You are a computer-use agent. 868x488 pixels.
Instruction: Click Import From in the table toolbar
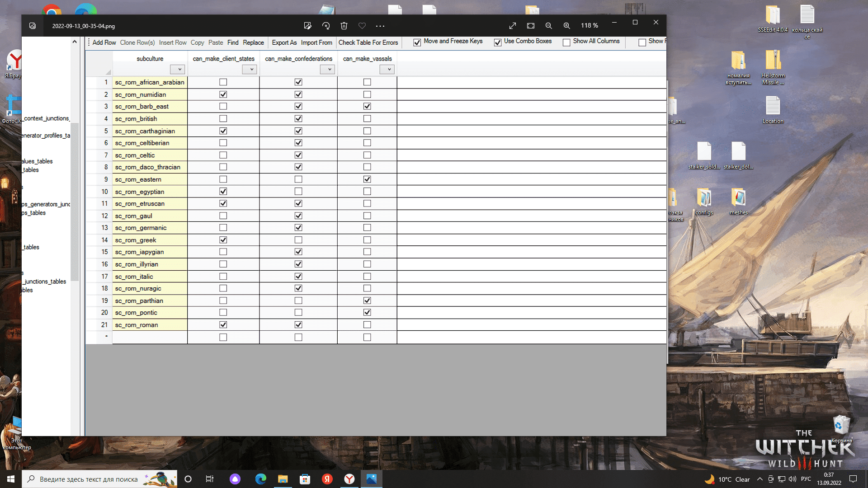(x=316, y=42)
